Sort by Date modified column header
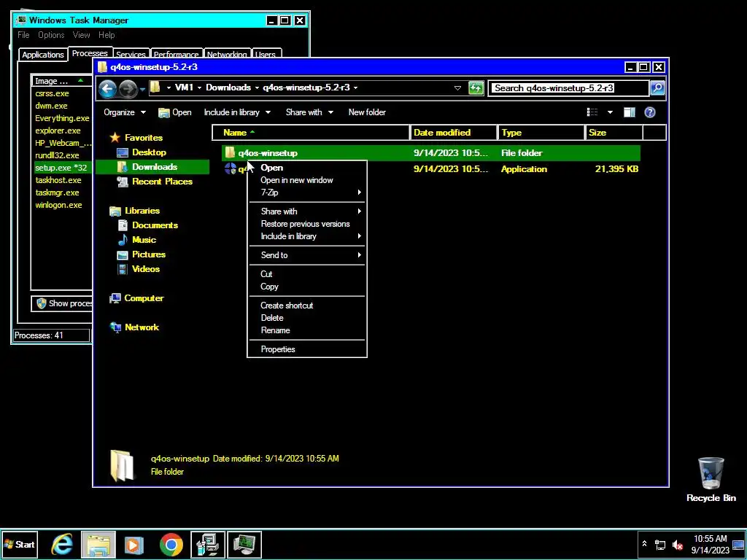 pyautogui.click(x=454, y=133)
